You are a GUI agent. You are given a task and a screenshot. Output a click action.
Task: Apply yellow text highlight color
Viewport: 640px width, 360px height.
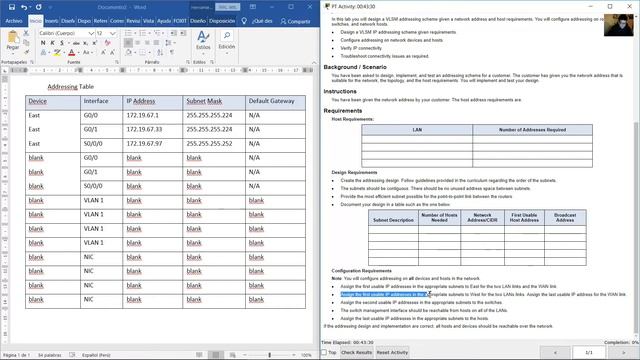pyautogui.click(x=57, y=53)
